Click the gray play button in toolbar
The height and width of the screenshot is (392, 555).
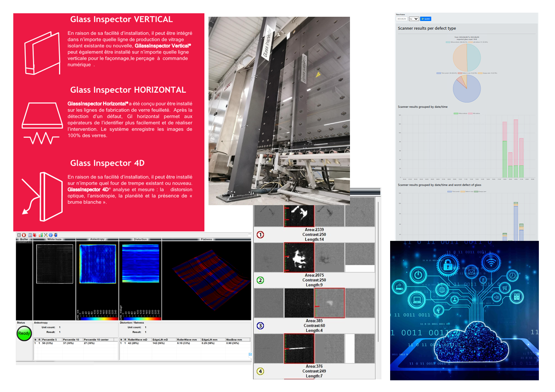coord(19,235)
